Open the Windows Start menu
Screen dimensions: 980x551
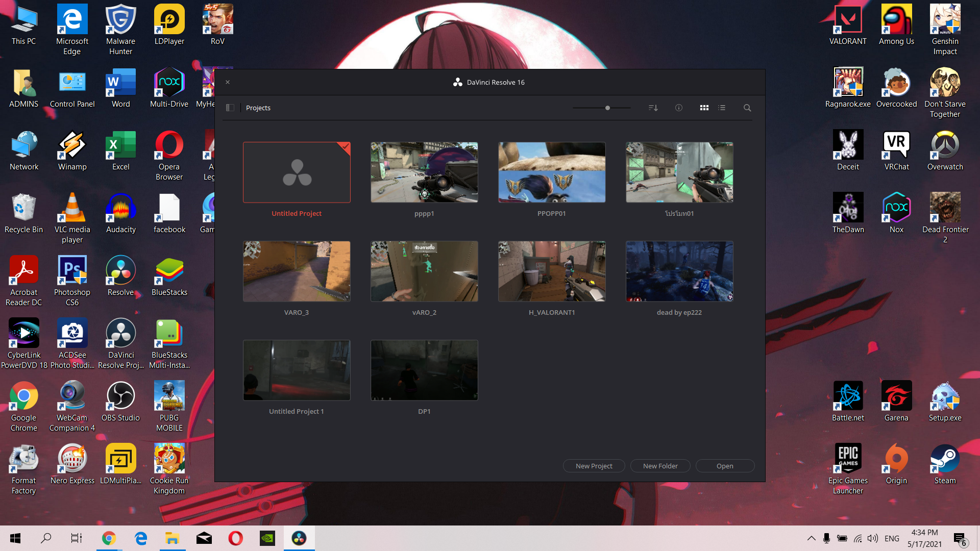[15, 538]
